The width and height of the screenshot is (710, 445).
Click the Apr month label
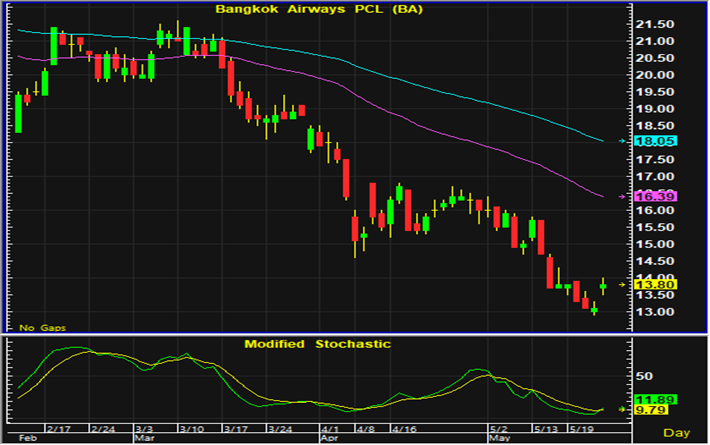coord(330,438)
